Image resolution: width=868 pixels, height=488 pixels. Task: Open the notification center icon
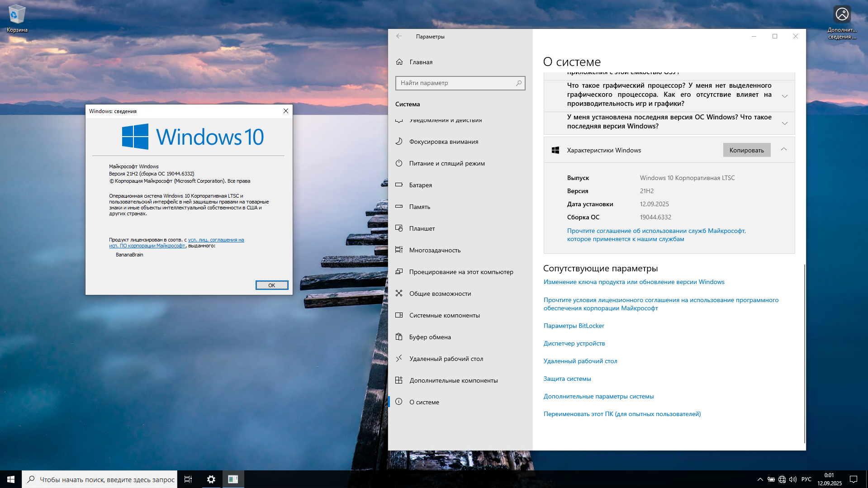click(854, 479)
